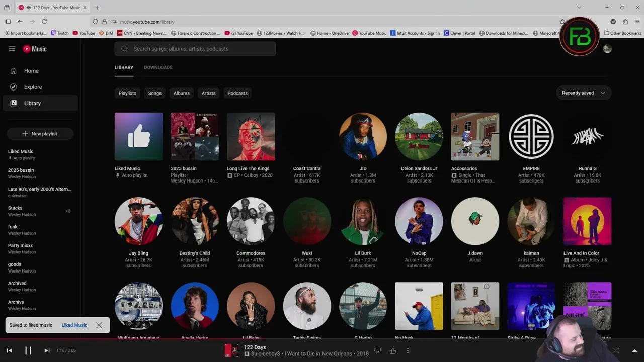
Task: Open a new browser tab
Action: [97, 8]
